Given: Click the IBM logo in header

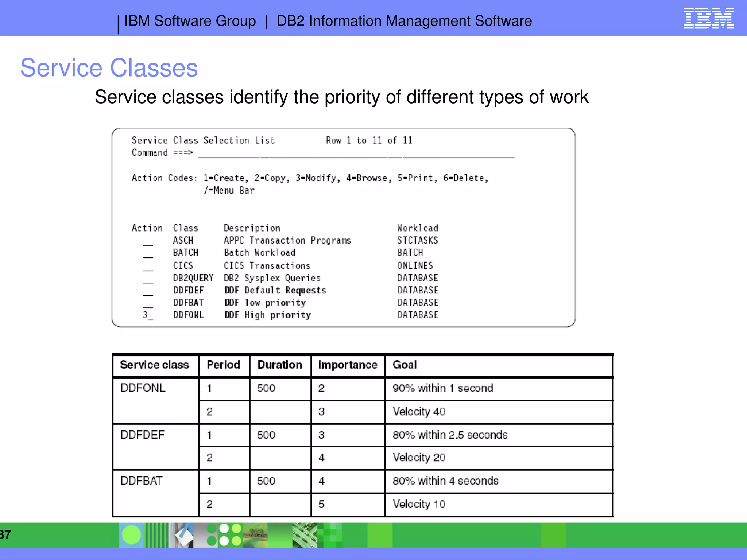Looking at the screenshot, I should tap(709, 19).
